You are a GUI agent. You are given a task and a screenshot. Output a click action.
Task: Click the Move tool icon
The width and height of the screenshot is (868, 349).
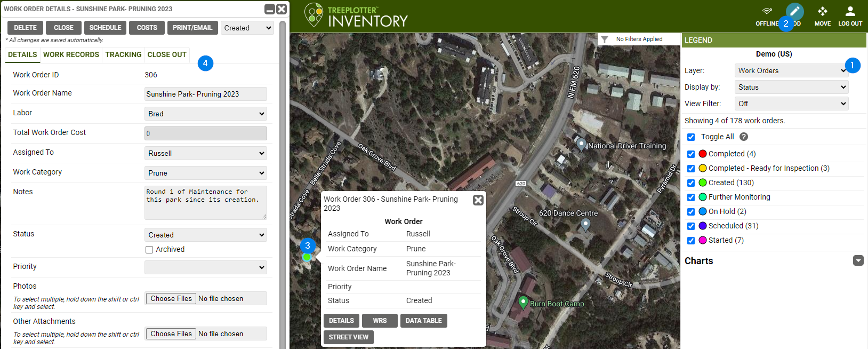click(x=822, y=12)
